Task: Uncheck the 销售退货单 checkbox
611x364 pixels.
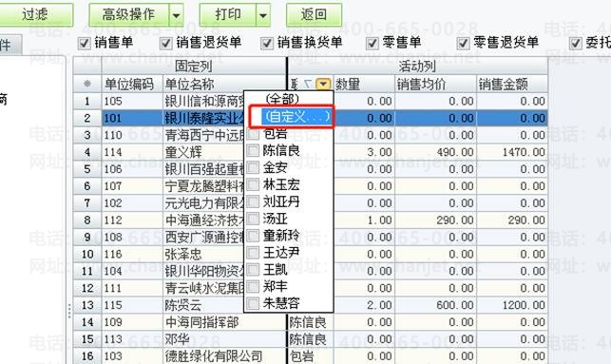Action: coord(166,43)
